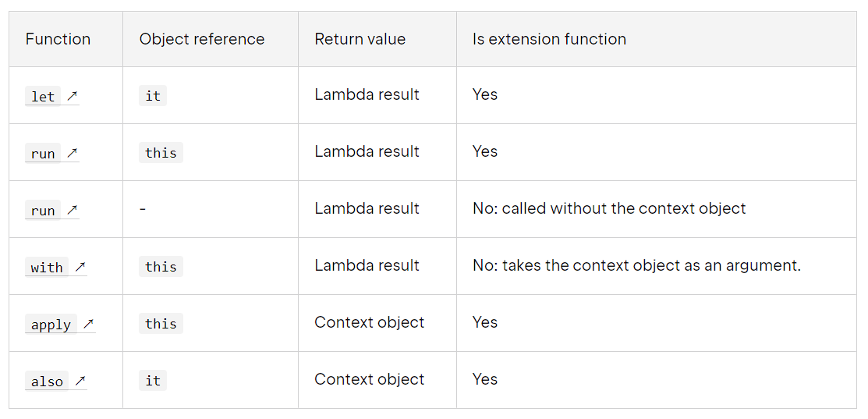Click the arrow icon next to also
Screen dimensions: 868x419
(x=80, y=381)
